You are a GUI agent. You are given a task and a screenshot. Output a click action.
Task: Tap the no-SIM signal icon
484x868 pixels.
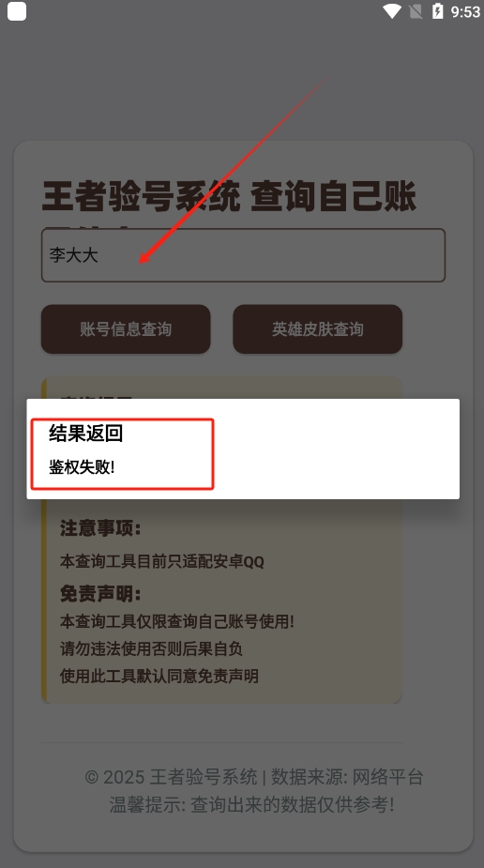[x=416, y=11]
